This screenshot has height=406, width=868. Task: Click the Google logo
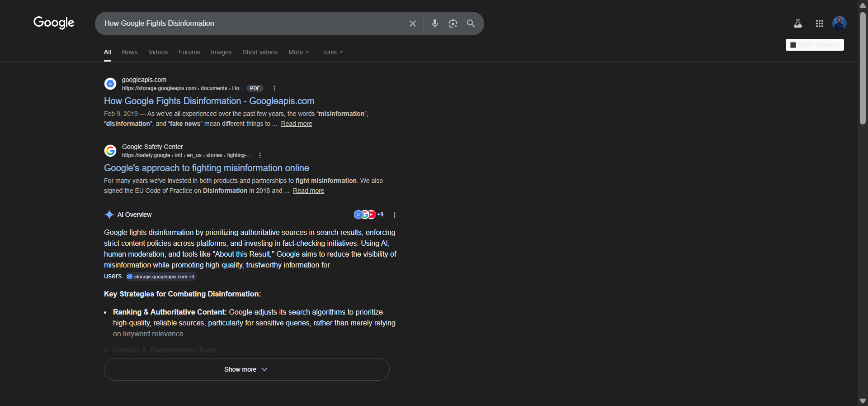[54, 23]
